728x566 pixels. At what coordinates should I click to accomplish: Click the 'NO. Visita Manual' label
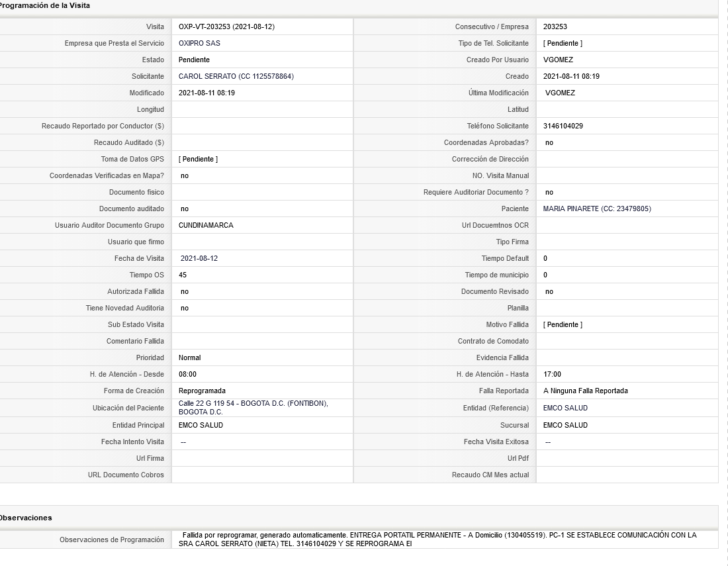[x=500, y=175]
